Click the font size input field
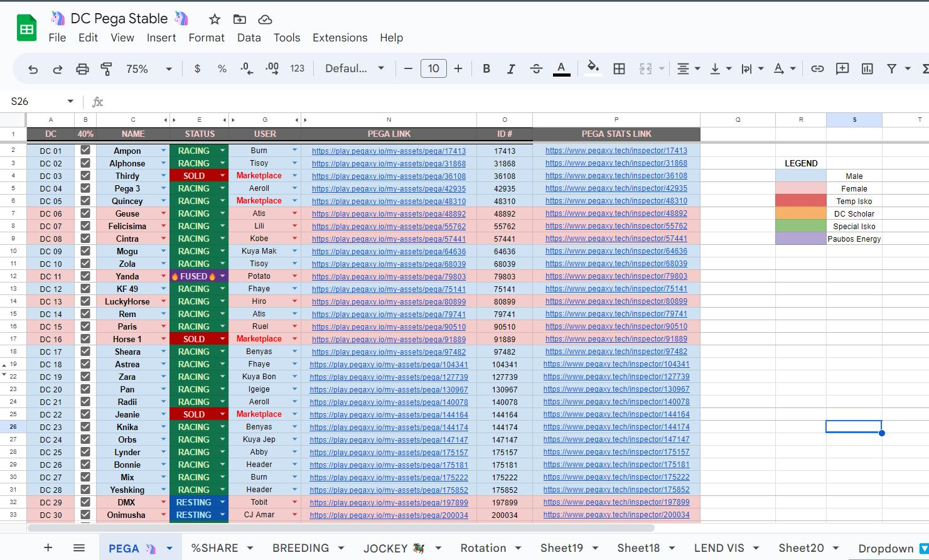This screenshot has height=560, width=929. 433,69
